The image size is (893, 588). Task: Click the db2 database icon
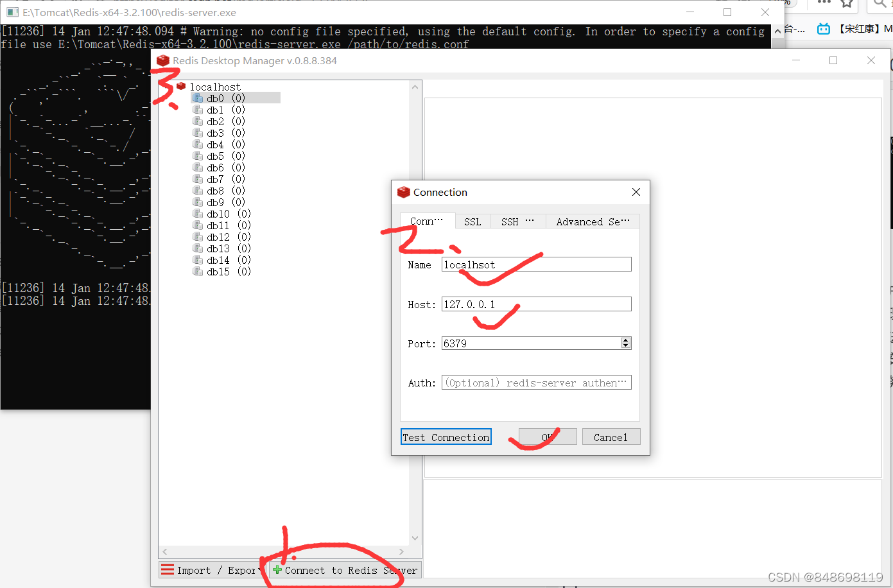(x=198, y=121)
